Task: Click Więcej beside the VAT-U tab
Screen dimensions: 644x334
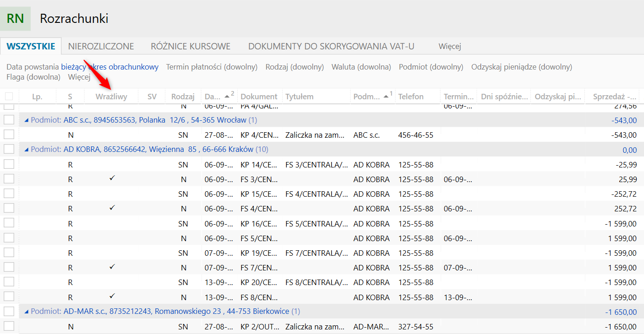Action: coord(450,46)
